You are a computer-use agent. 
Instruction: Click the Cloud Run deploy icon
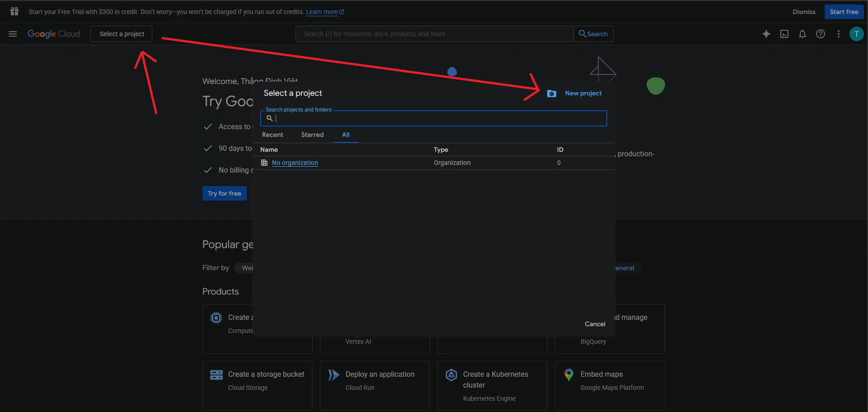[334, 375]
